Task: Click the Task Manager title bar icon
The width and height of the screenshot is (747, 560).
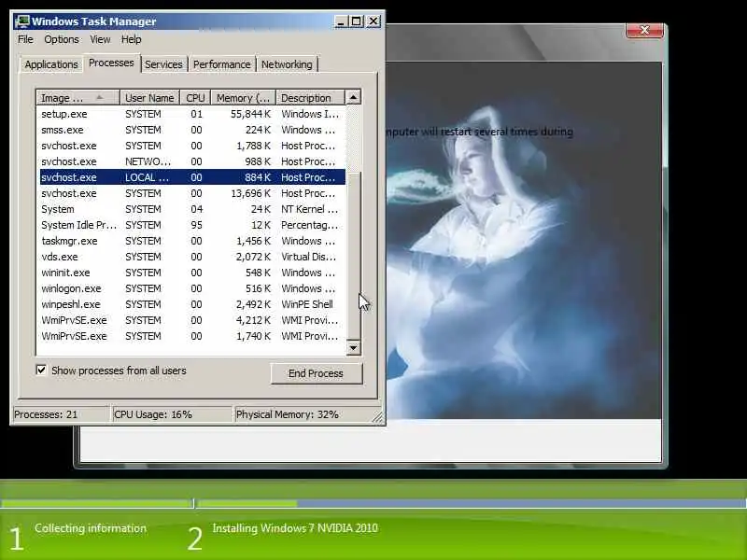Action: click(x=21, y=21)
